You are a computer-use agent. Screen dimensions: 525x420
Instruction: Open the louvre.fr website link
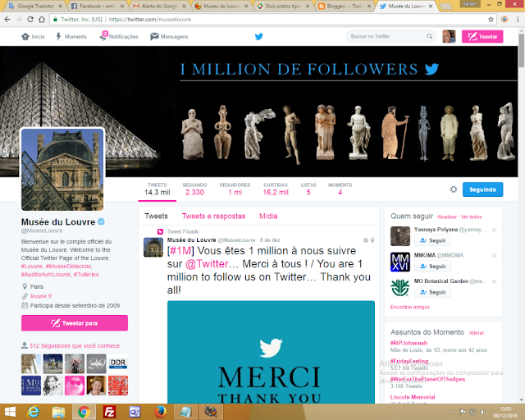41,296
